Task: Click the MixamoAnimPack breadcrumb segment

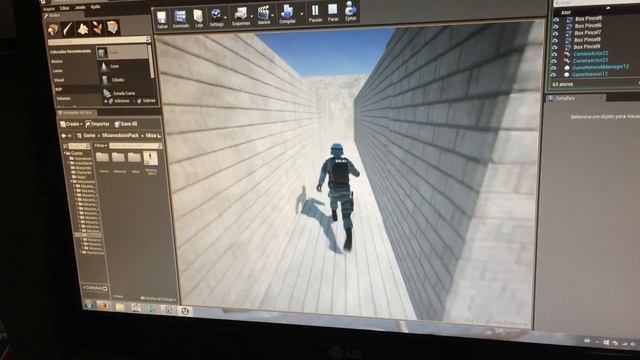Action: click(120, 135)
